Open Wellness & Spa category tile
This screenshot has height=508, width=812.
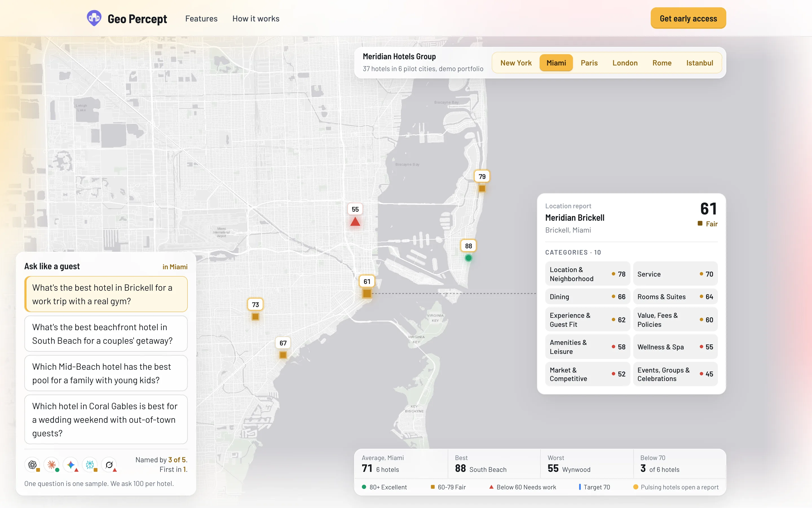(x=675, y=347)
